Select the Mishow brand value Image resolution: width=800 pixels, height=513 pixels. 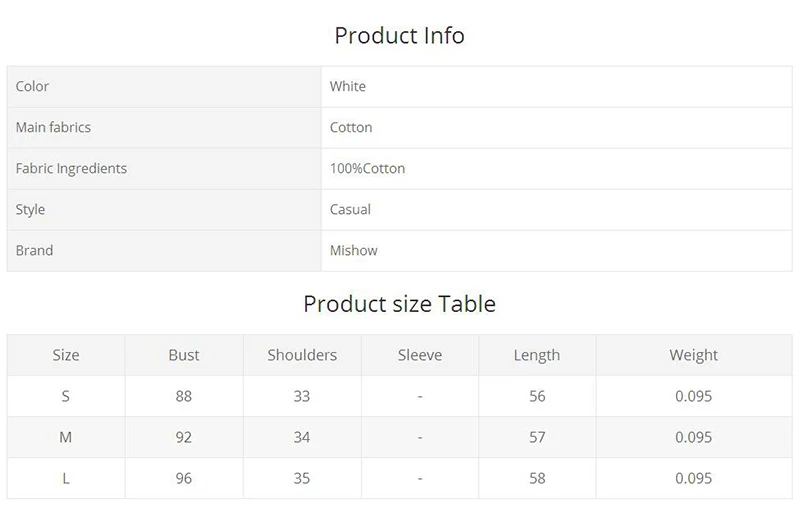tap(354, 251)
